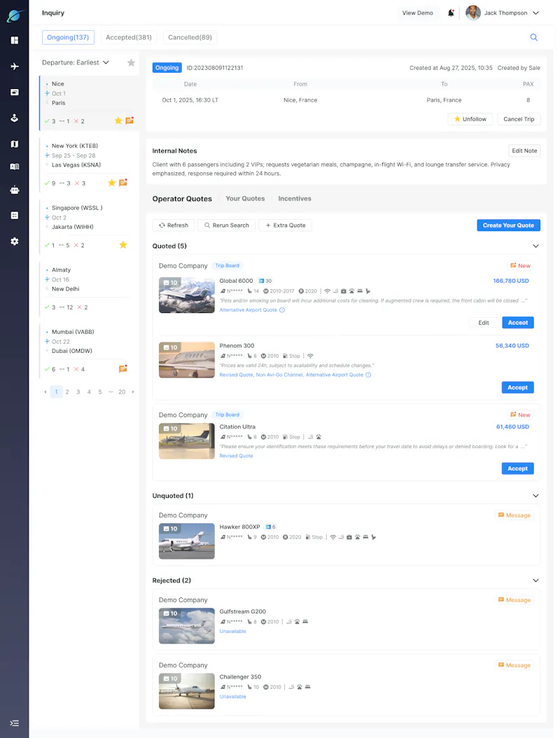Open the map icon in sidebar

(15, 144)
